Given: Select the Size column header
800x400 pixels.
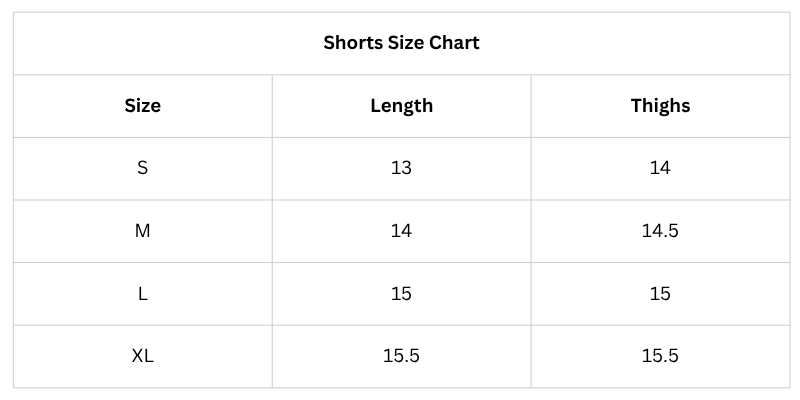Looking at the screenshot, I should click(x=142, y=105).
